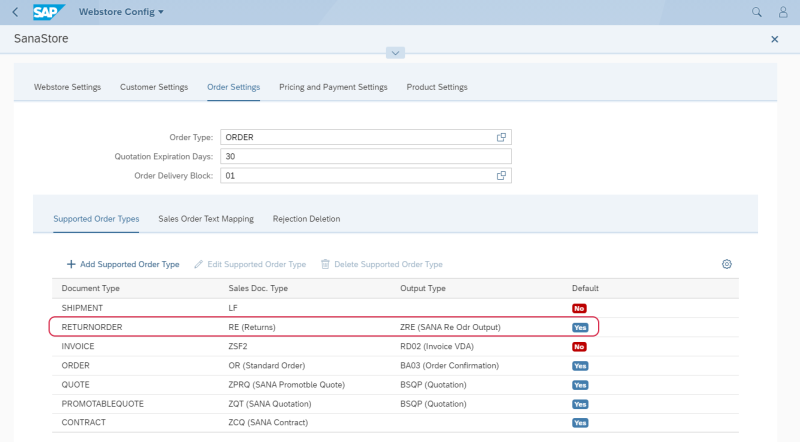Click the back arrow in header
The height and width of the screenshot is (442, 800).
(14, 12)
